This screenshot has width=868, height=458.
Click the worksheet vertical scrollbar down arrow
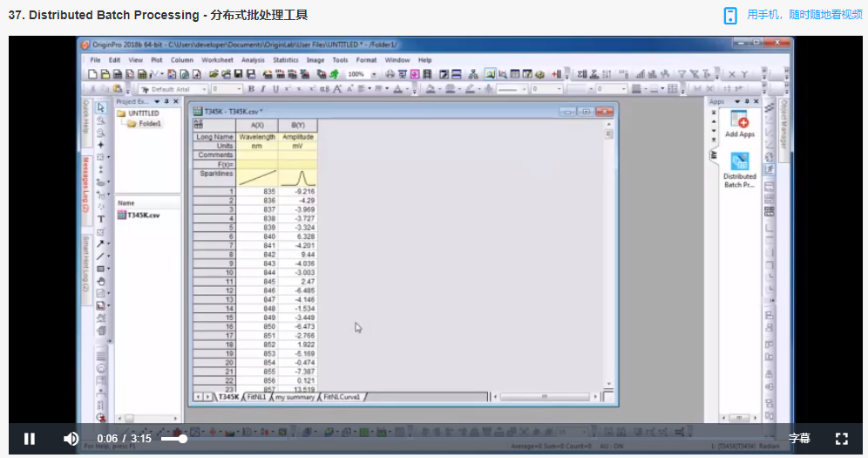click(x=609, y=384)
